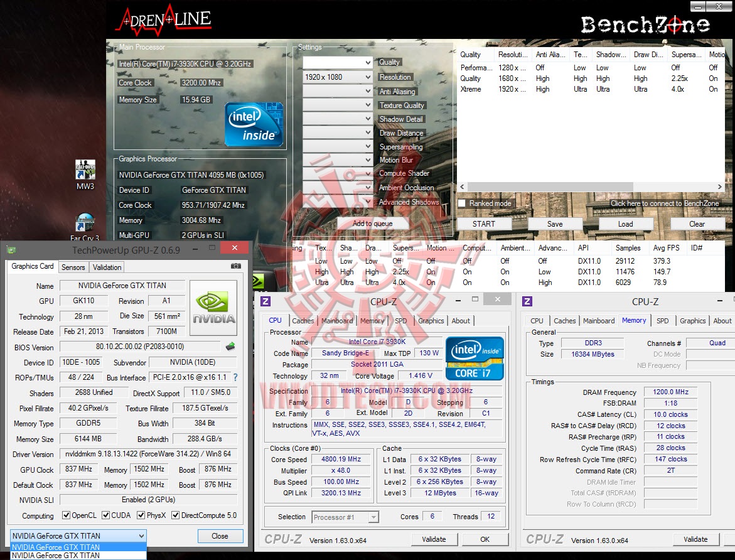The width and height of the screenshot is (735, 560).
Task: Toggle the CUDA checkbox
Action: (x=106, y=515)
